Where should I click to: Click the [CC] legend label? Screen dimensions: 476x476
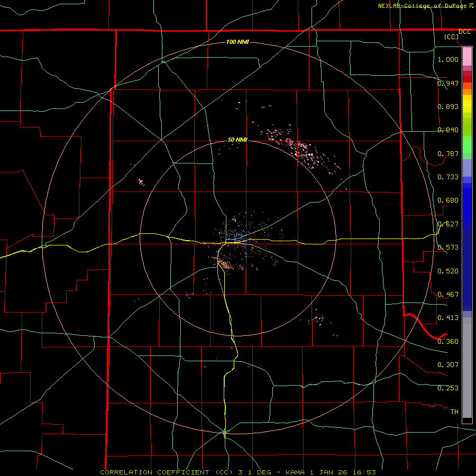[x=452, y=36]
